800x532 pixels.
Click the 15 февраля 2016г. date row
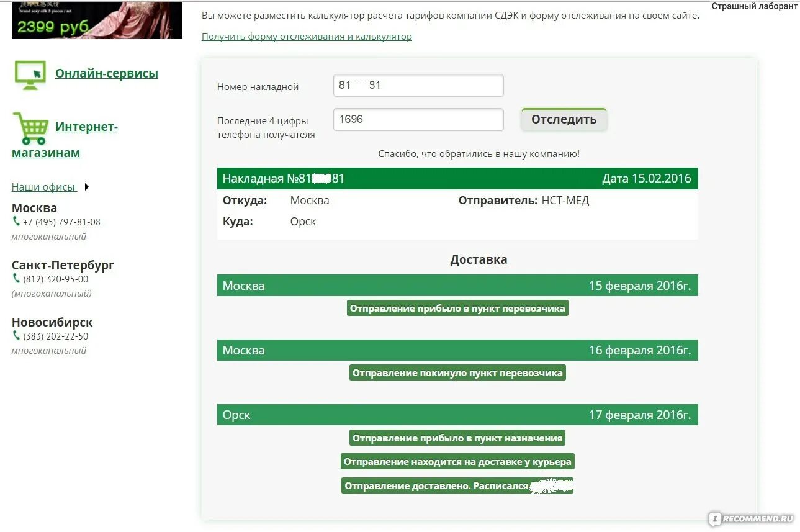tap(457, 286)
